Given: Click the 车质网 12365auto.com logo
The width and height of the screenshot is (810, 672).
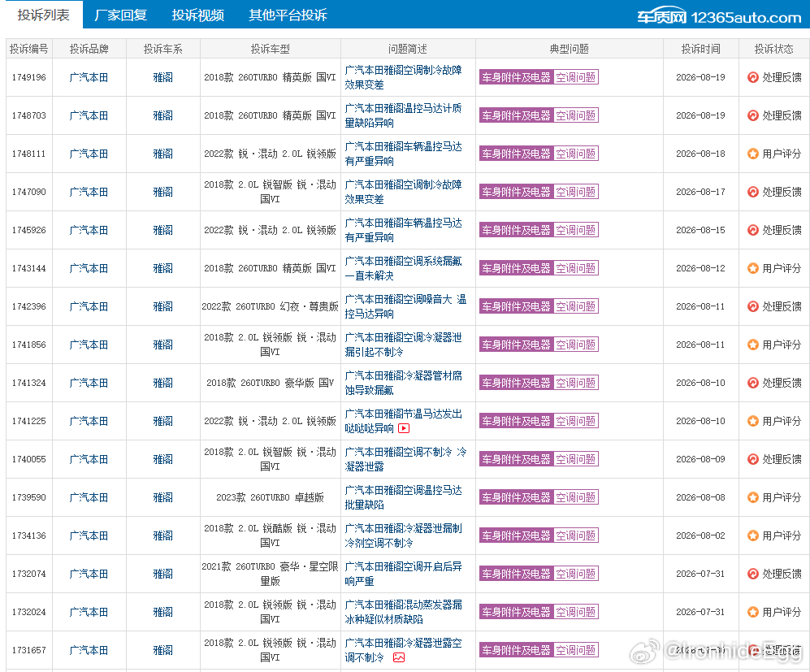Looking at the screenshot, I should (718, 17).
